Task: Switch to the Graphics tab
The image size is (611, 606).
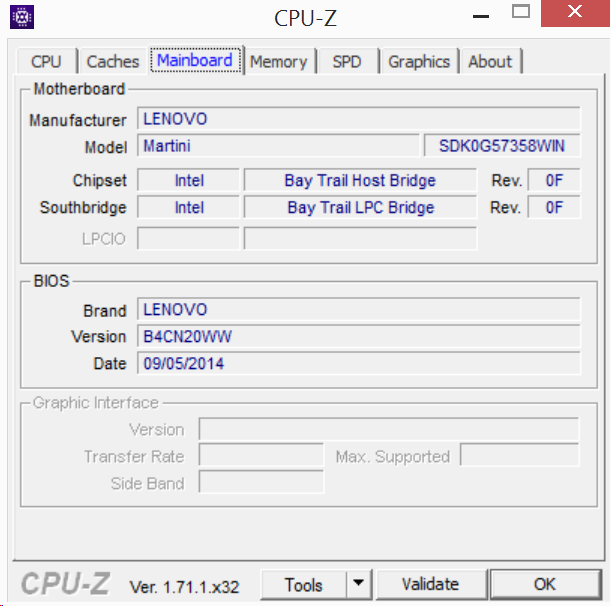Action: pos(419,62)
